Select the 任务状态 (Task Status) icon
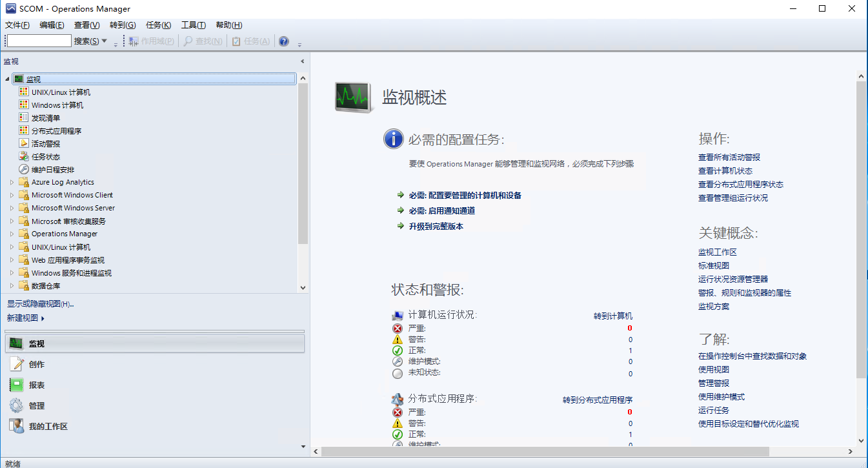This screenshot has height=468, width=868. click(x=23, y=156)
